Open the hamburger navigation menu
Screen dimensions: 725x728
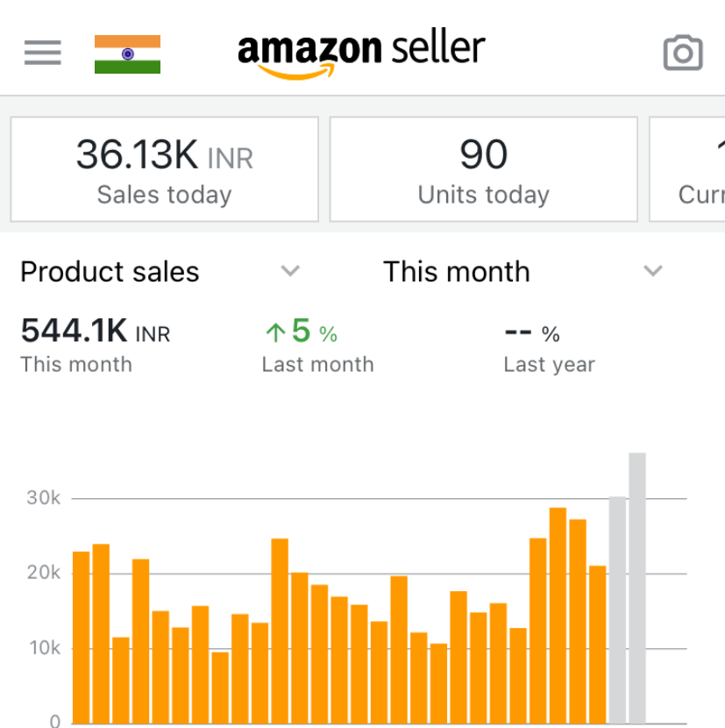point(42,53)
